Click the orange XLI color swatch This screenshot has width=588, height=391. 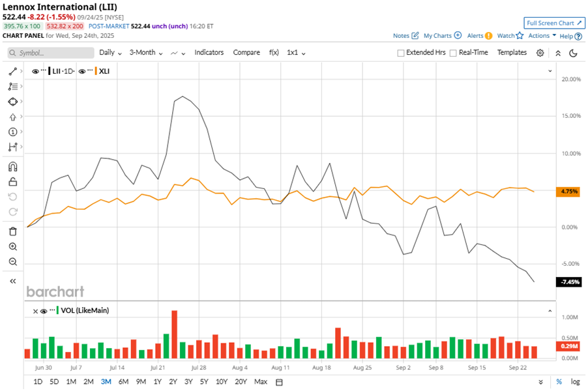[96, 71]
